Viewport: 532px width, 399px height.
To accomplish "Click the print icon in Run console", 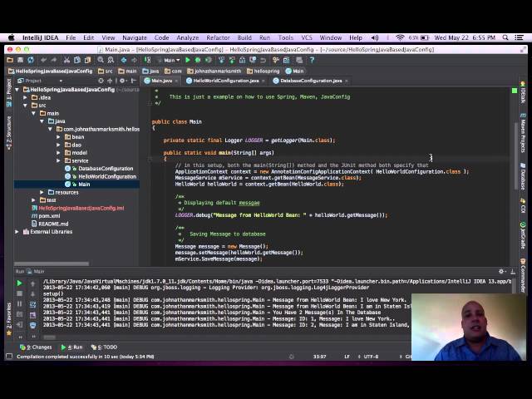I will click(x=33, y=325).
